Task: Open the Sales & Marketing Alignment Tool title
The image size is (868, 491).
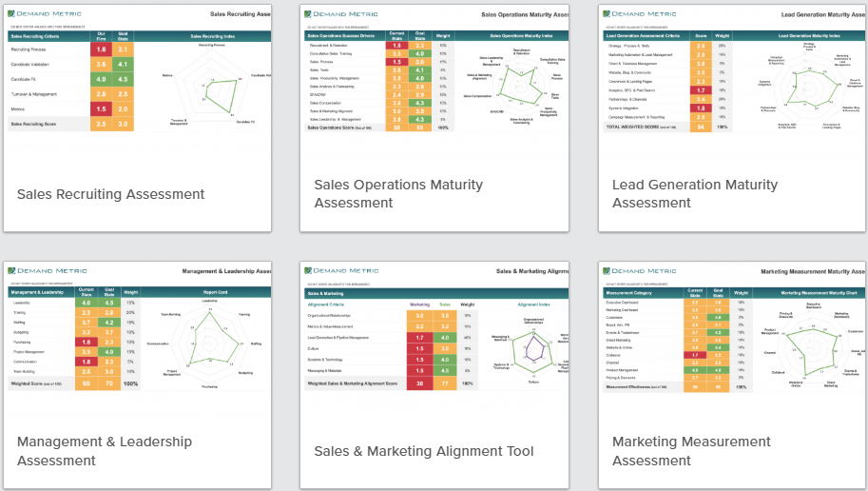Action: point(424,451)
